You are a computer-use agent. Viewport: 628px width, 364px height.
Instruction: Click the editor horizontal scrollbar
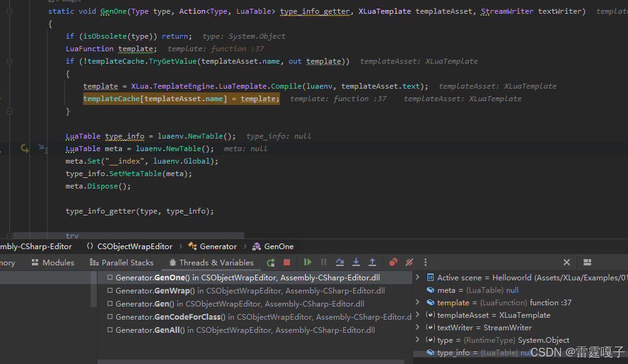[129, 235]
